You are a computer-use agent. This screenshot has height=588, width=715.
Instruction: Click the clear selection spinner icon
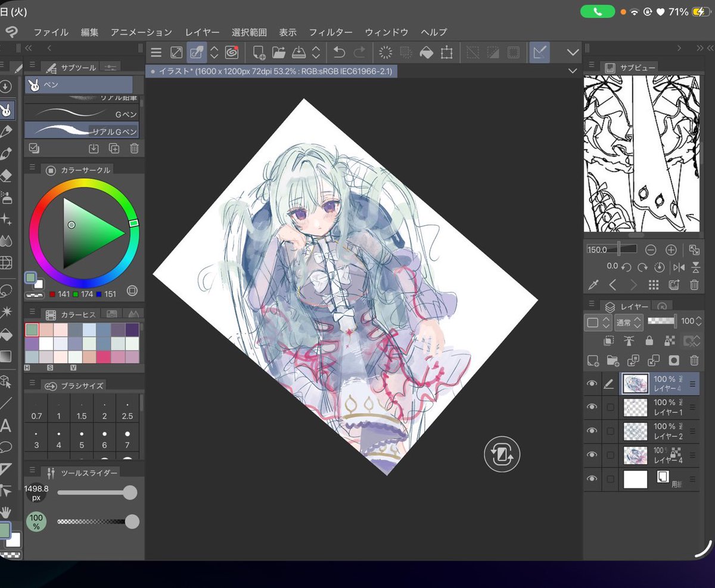386,52
